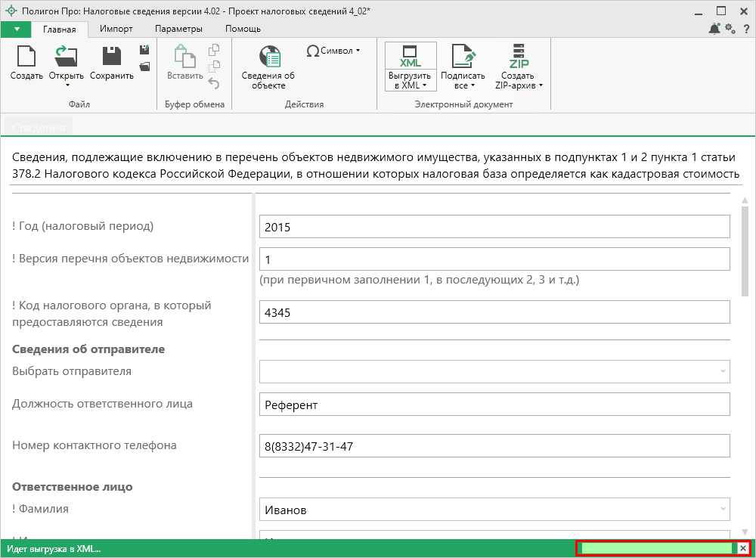The image size is (756, 558).
Task: Click the Создать new document icon
Action: click(26, 57)
